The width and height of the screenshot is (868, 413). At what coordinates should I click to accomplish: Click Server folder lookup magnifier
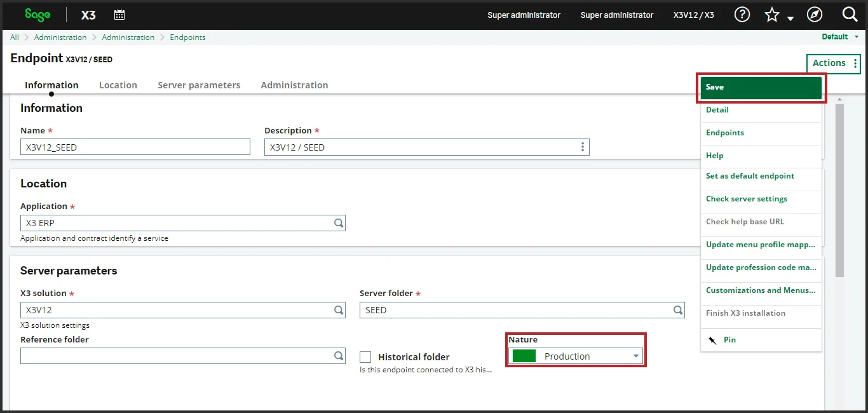tap(678, 310)
